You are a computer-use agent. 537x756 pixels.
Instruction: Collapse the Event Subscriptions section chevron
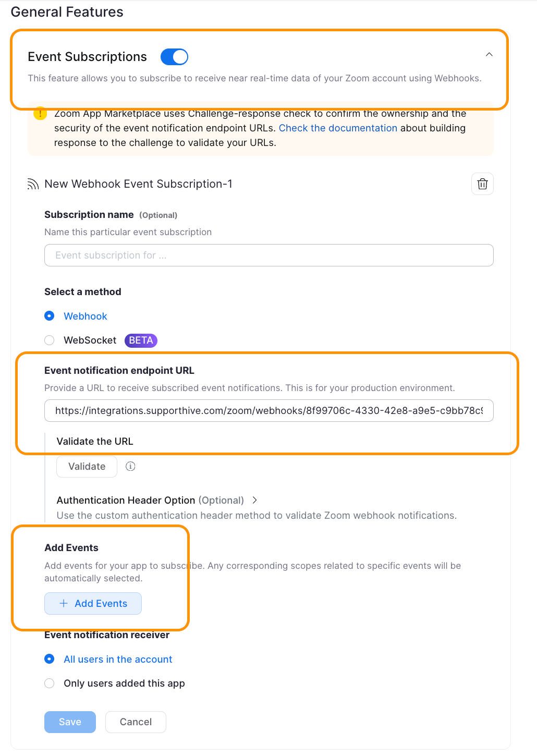(x=489, y=55)
